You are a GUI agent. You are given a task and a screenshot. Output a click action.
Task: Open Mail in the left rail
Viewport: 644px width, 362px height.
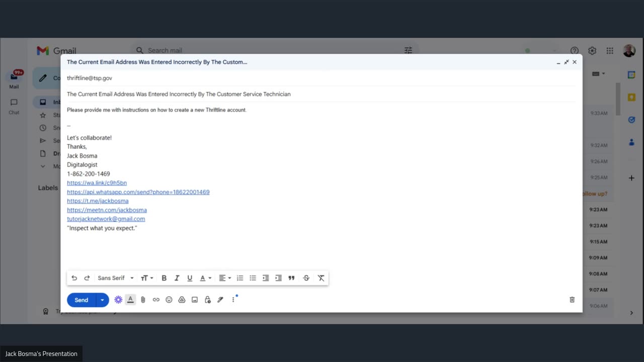14,80
